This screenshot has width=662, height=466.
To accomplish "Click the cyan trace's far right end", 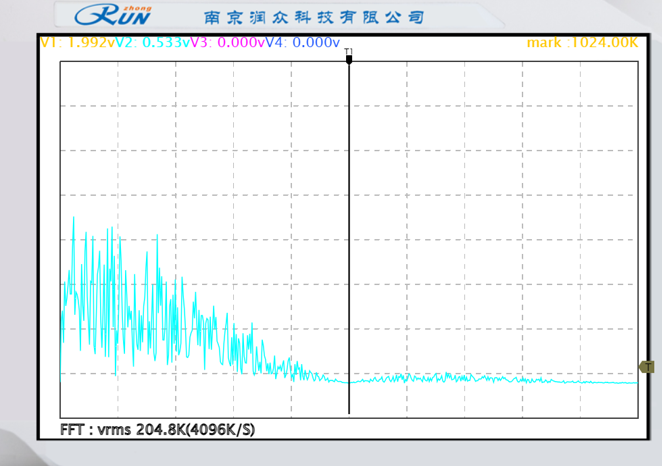I will (x=635, y=382).
